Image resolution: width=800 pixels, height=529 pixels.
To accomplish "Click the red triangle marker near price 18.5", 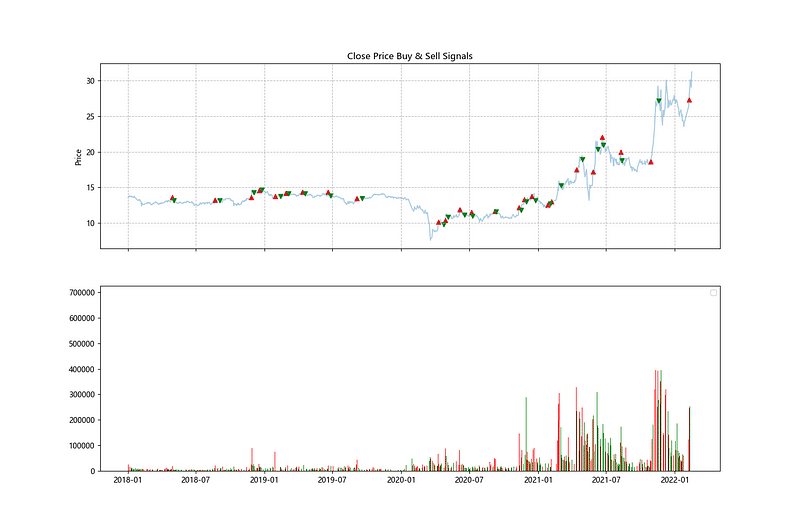I will click(650, 161).
